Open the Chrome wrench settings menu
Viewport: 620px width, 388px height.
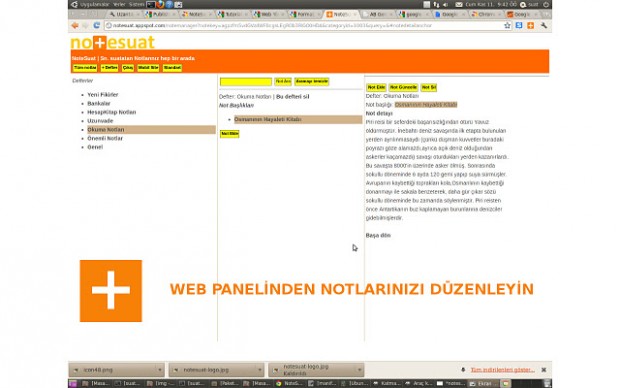[544, 25]
